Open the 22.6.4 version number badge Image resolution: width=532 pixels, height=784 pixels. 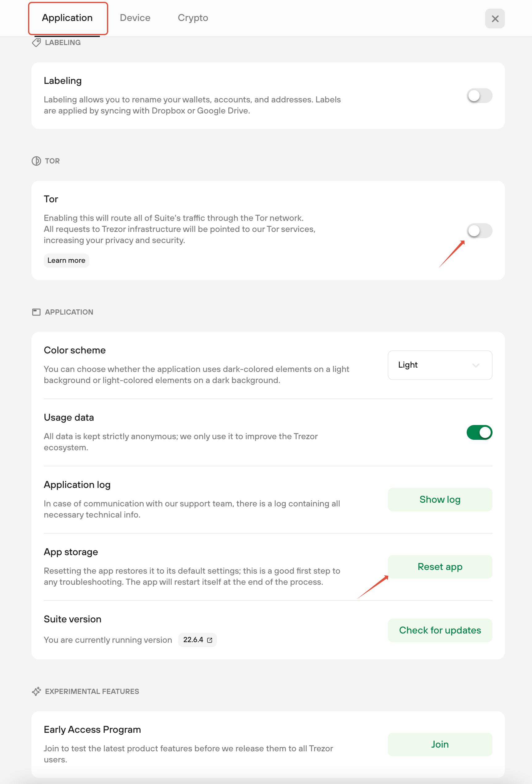[198, 640]
